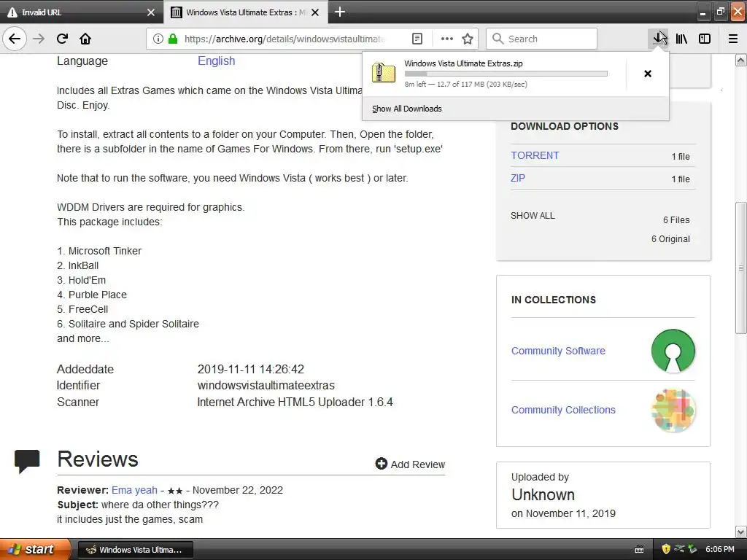Open new tab with plus button
This screenshot has height=560, width=747.
[x=340, y=12]
